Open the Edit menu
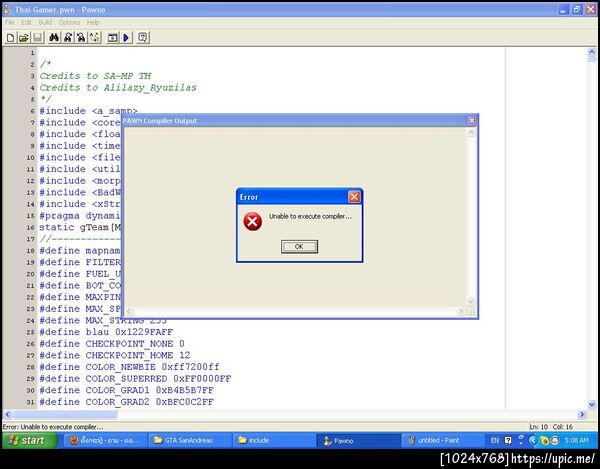Viewport: 600px width, 469px height. pyautogui.click(x=26, y=22)
